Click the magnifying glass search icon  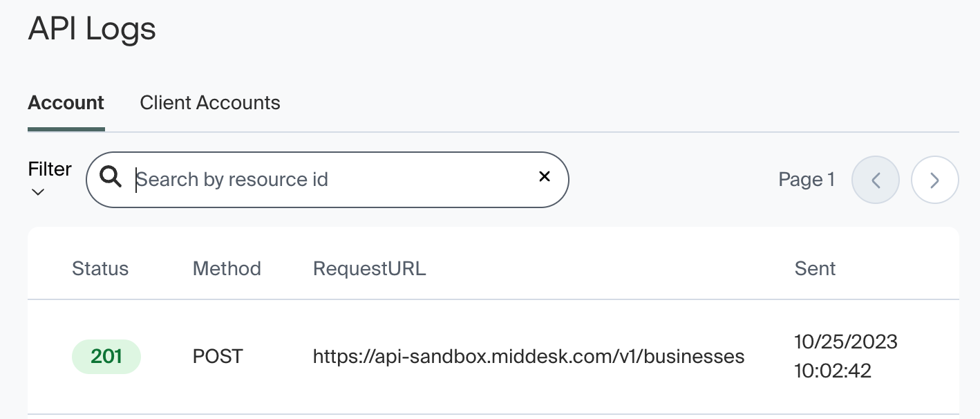(x=111, y=177)
